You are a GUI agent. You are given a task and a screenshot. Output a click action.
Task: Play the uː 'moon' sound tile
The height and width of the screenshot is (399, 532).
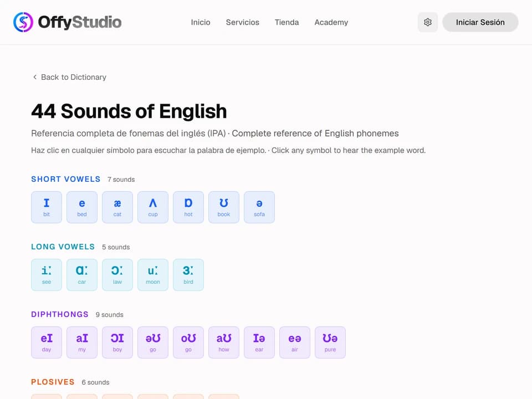153,275
